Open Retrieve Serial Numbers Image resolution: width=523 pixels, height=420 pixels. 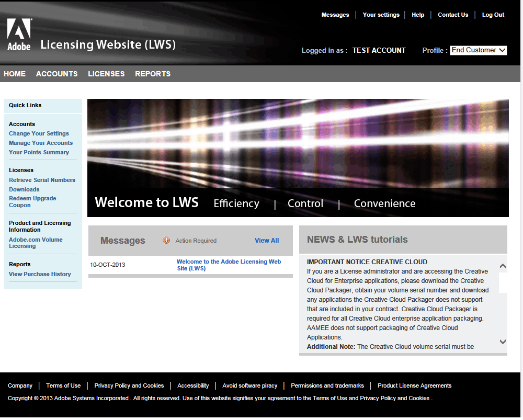(42, 179)
